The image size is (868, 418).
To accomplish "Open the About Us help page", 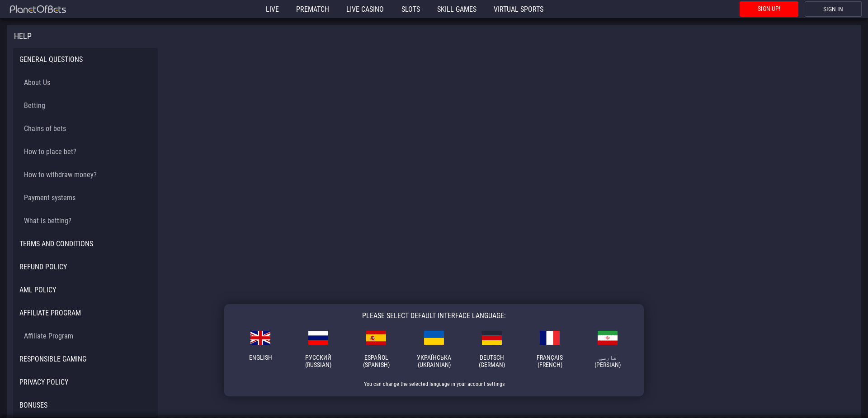I will point(37,82).
